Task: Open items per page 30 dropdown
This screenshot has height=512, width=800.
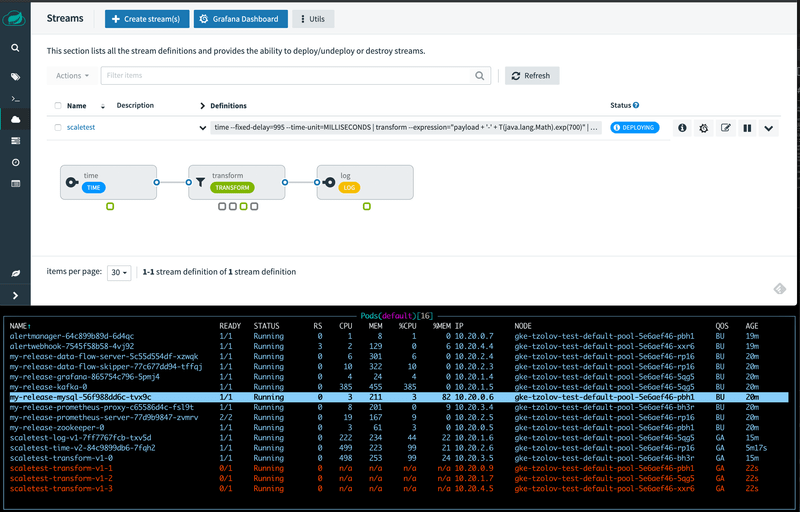Action: pyautogui.click(x=119, y=272)
